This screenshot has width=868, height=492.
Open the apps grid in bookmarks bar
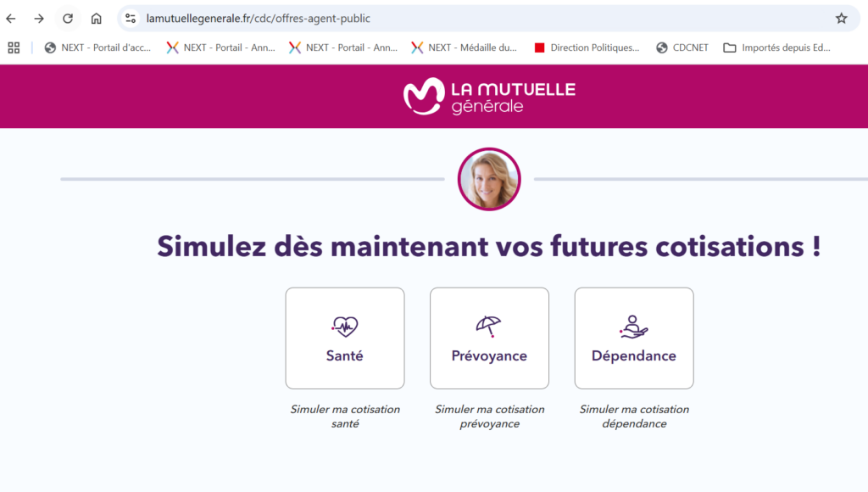click(14, 48)
